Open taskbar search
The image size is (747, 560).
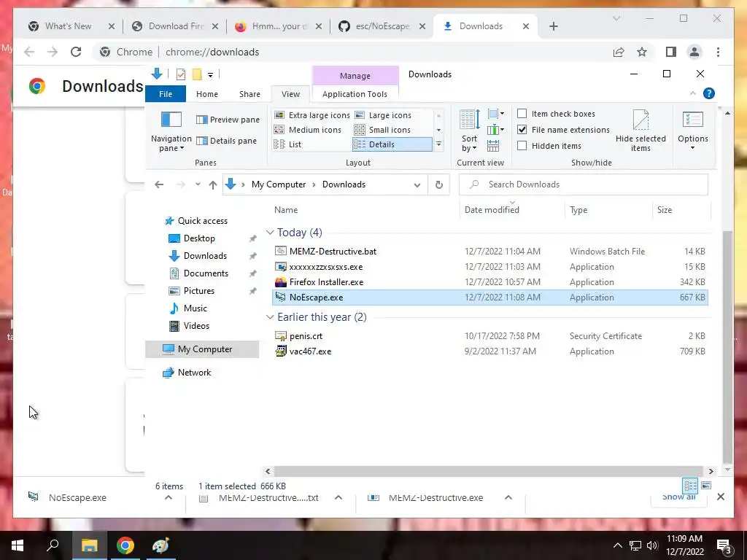click(x=53, y=545)
